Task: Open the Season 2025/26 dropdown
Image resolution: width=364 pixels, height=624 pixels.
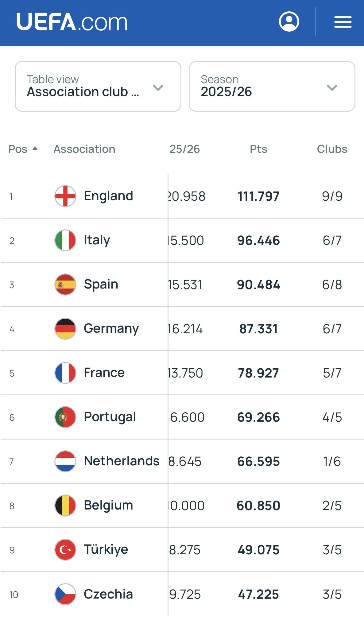Action: pos(272,86)
